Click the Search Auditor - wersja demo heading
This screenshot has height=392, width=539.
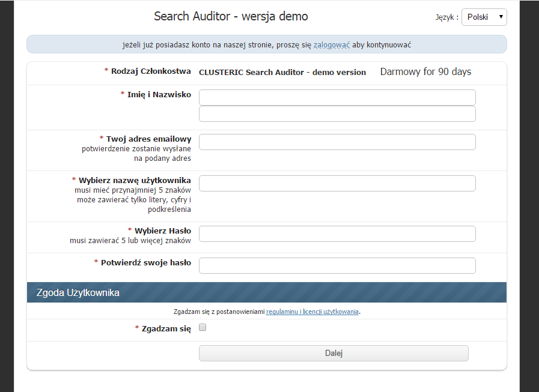click(x=231, y=16)
